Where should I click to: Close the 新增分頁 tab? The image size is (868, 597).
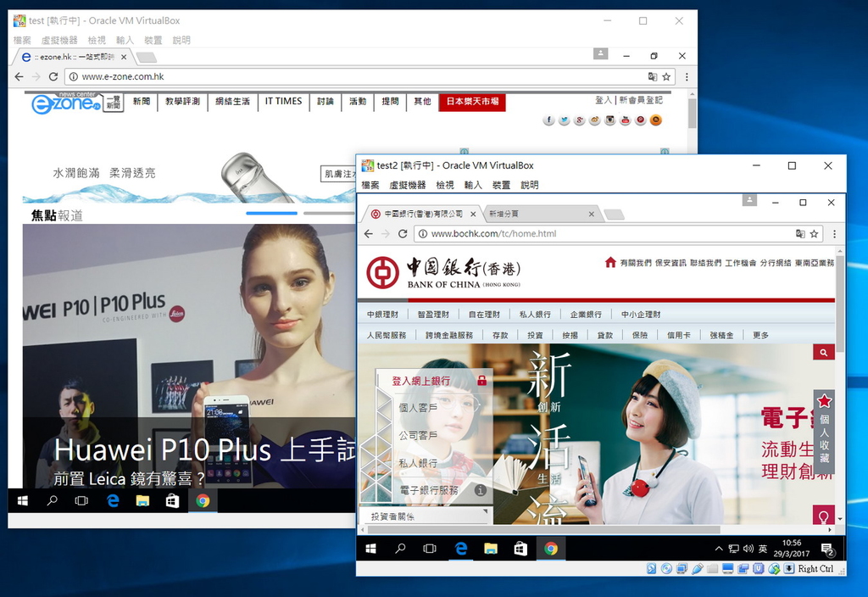[591, 214]
